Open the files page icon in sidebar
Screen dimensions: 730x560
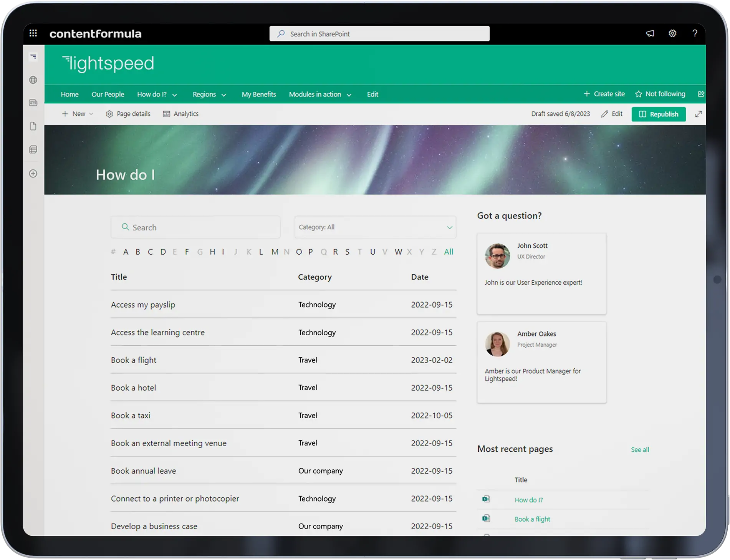coord(33,126)
